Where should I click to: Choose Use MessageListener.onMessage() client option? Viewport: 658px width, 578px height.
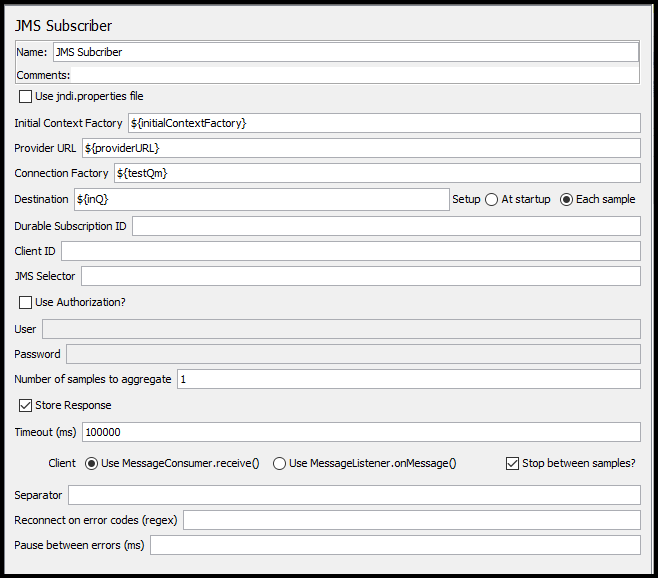click(x=280, y=464)
